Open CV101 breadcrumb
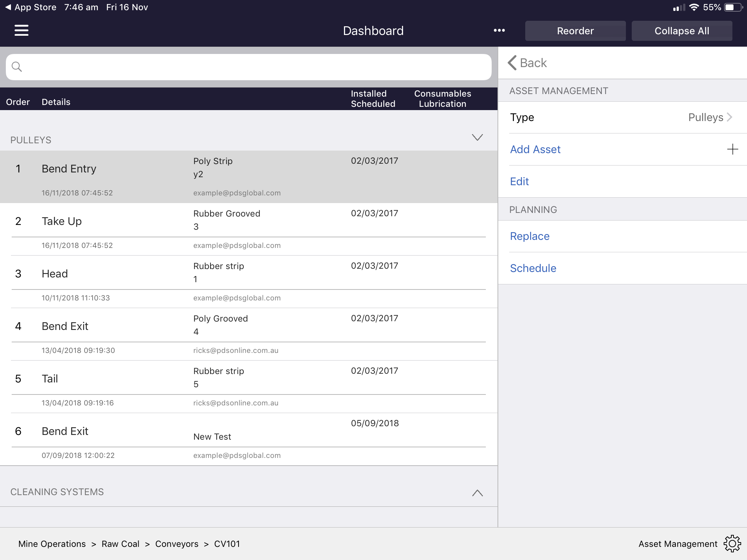Screen dimensions: 747x560 coord(227,544)
